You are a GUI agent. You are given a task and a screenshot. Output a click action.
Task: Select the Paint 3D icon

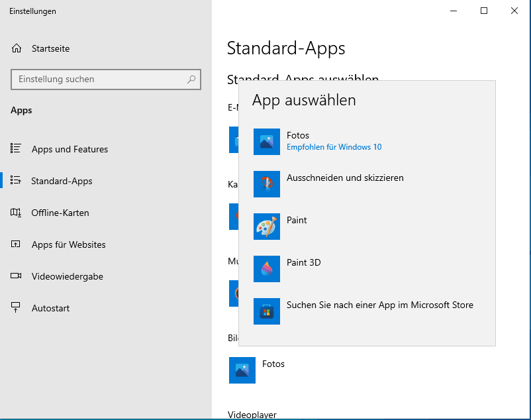267,269
